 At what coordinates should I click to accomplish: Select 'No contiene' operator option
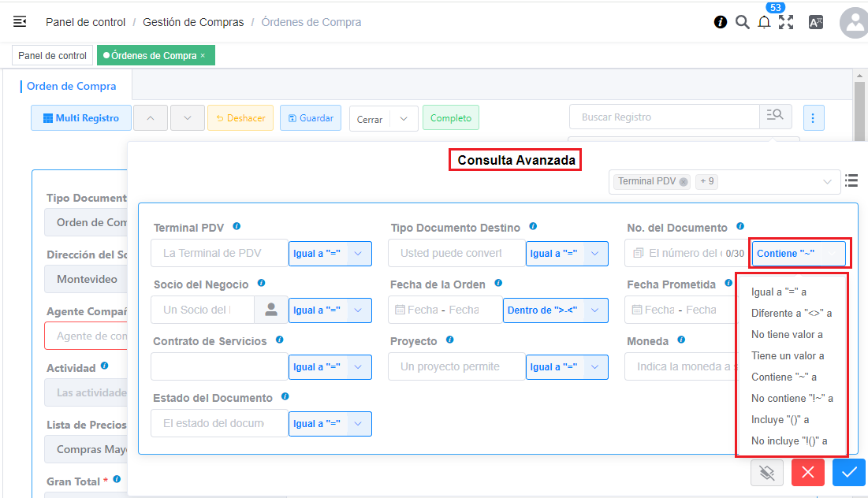[x=792, y=398]
